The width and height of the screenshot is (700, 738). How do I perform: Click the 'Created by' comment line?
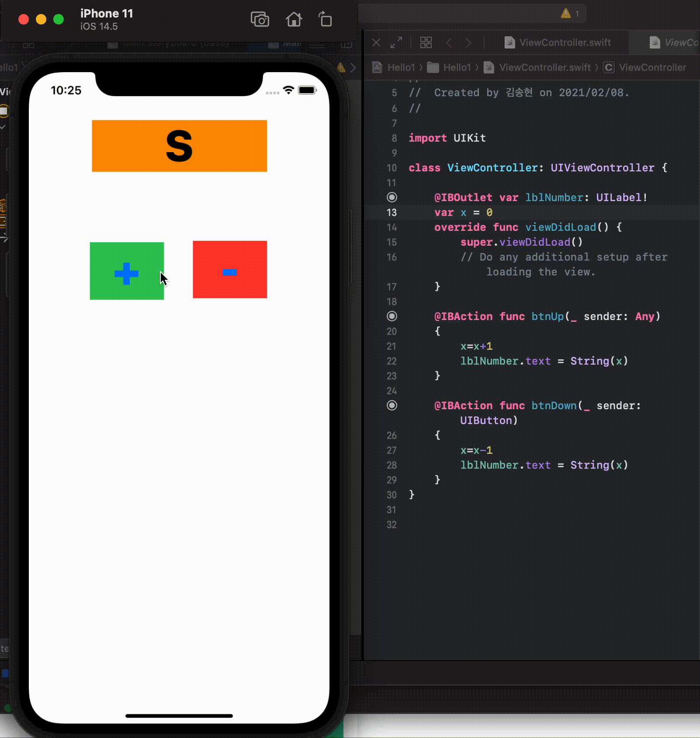[519, 93]
